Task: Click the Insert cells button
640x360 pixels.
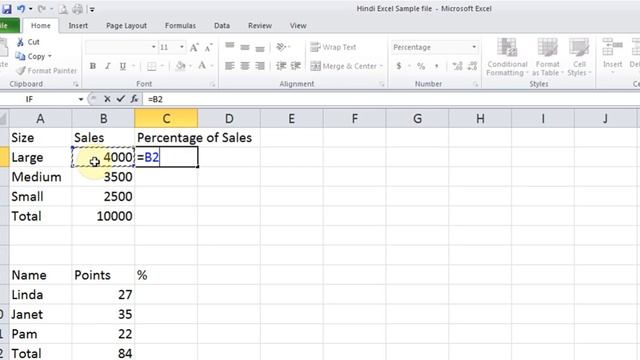Action: pyautogui.click(x=612, y=55)
